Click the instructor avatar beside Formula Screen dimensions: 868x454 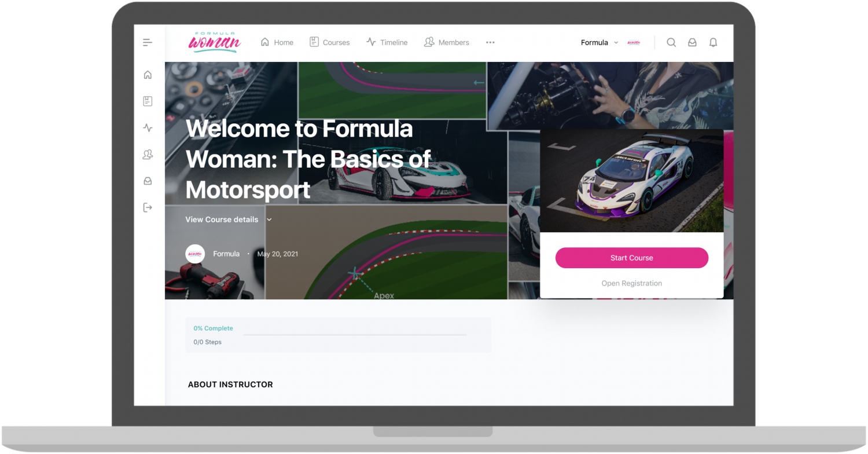(195, 254)
